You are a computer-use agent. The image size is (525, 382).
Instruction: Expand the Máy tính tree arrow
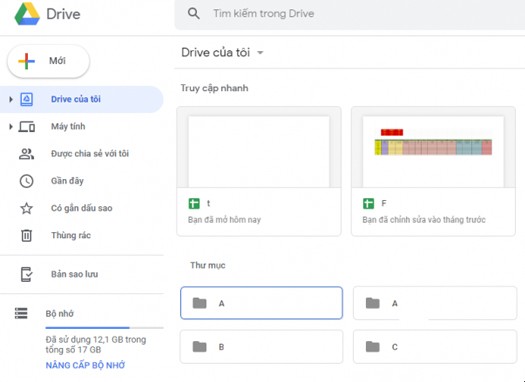(x=11, y=127)
